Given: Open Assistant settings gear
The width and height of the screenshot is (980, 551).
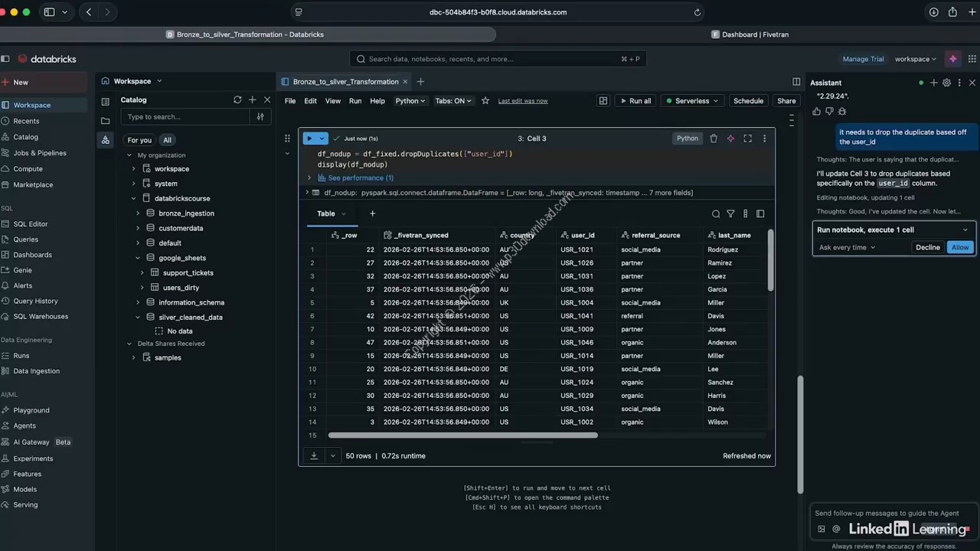Looking at the screenshot, I should 946,83.
